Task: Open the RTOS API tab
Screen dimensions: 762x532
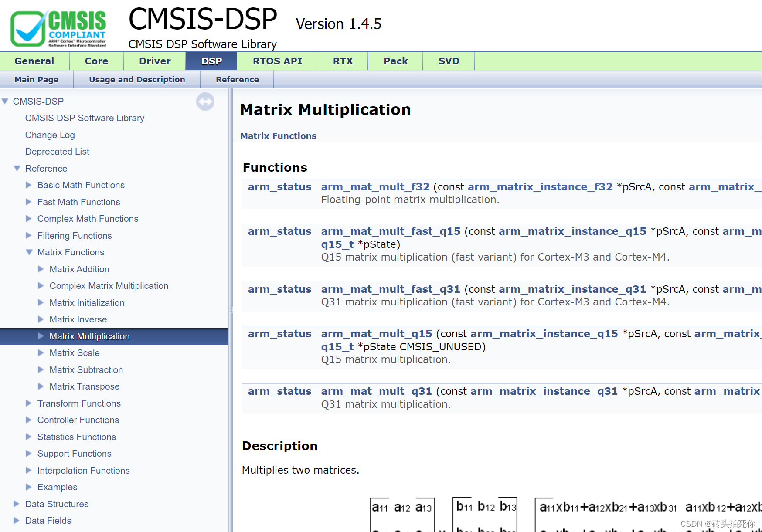Action: click(277, 61)
